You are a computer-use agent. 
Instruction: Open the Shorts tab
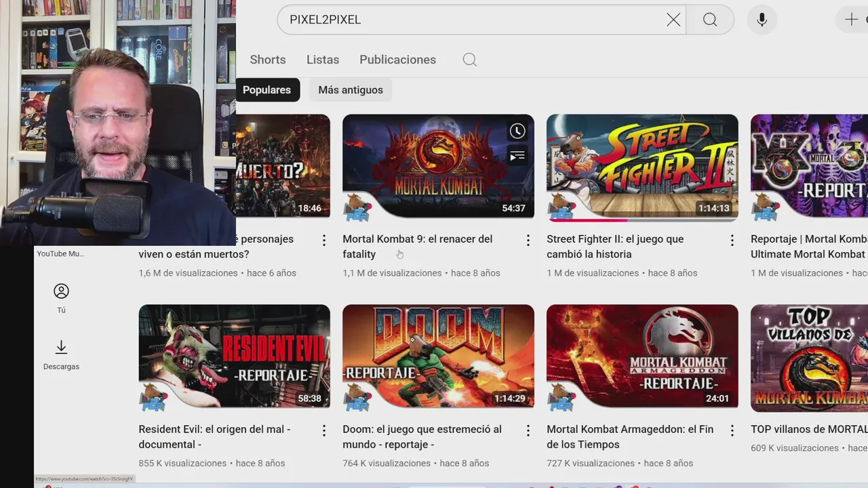(x=268, y=60)
